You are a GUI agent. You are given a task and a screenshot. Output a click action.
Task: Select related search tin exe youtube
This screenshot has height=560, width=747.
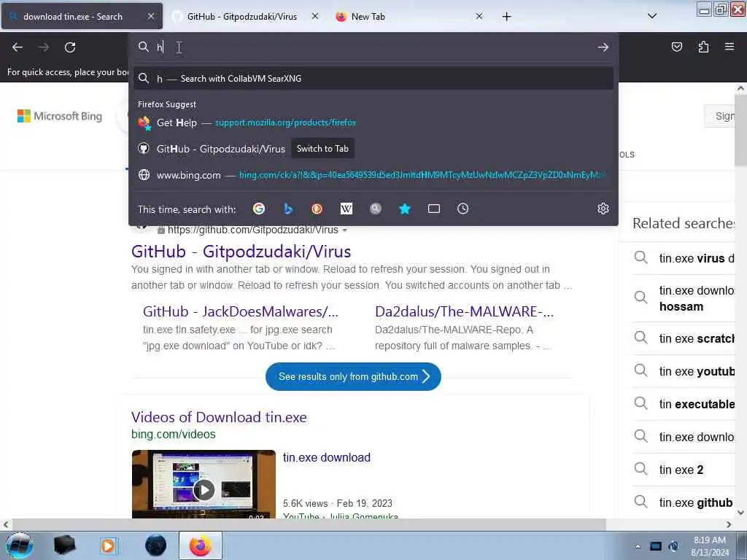(684, 371)
